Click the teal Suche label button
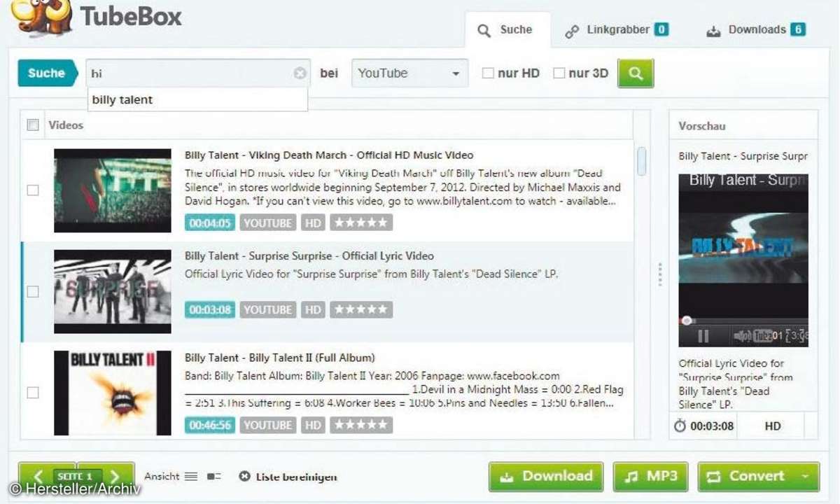The image size is (840, 504). (46, 73)
